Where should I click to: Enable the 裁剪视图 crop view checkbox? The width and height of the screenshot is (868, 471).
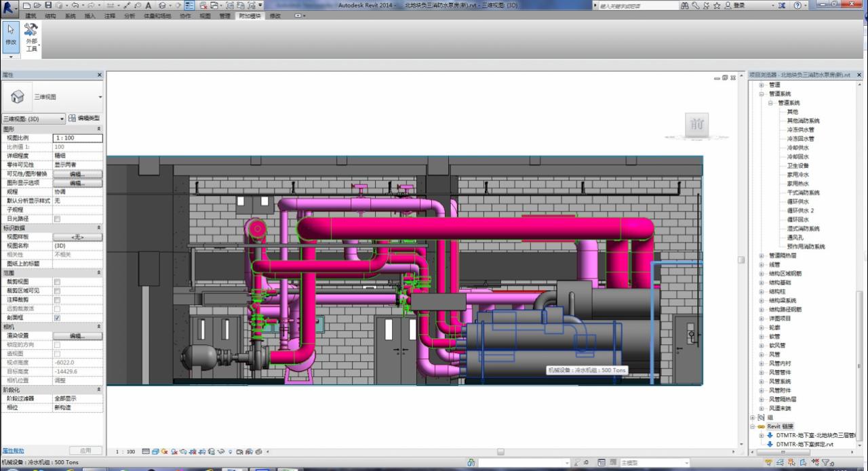pyautogui.click(x=57, y=282)
